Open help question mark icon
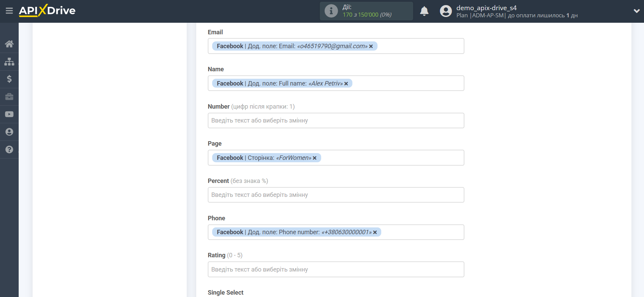Screen dimensions: 644x297 click(9, 150)
